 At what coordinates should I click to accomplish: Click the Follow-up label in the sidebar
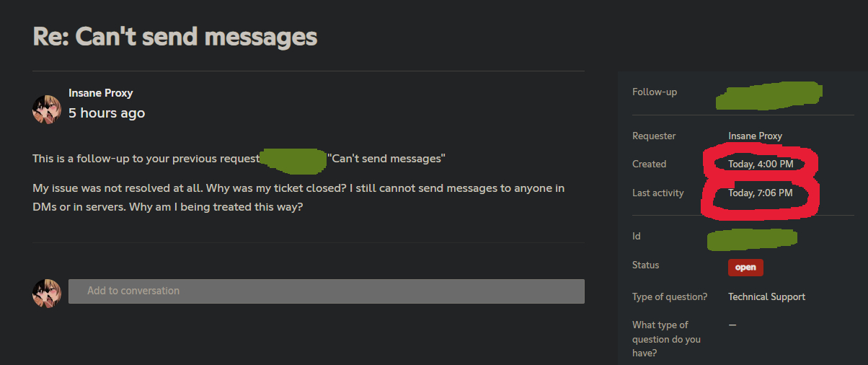tap(655, 92)
